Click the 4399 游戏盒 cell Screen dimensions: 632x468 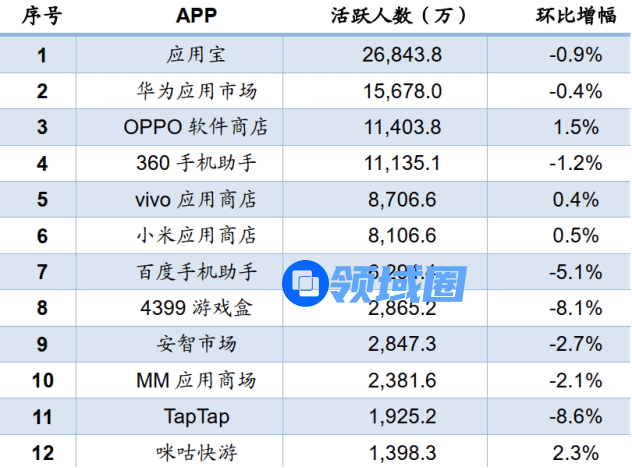pyautogui.click(x=196, y=308)
